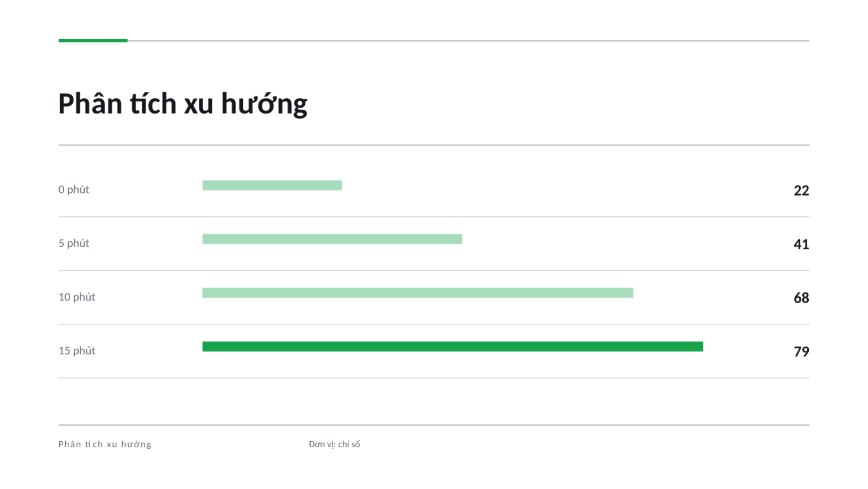The height and width of the screenshot is (489, 868).
Task: Click the dark green bar for 15 phút
Action: click(452, 347)
